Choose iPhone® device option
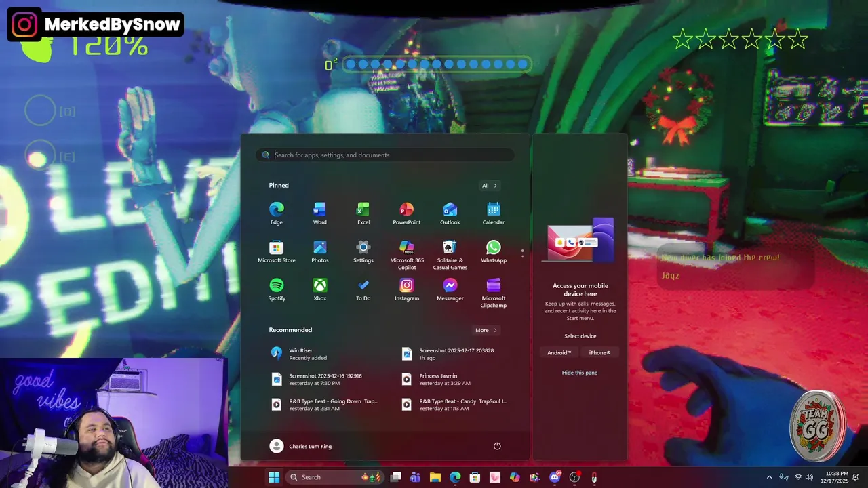 pos(599,353)
